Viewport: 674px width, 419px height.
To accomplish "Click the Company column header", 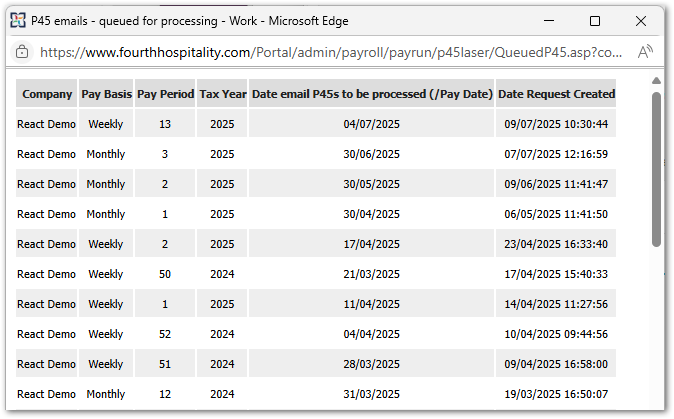I will [47, 94].
